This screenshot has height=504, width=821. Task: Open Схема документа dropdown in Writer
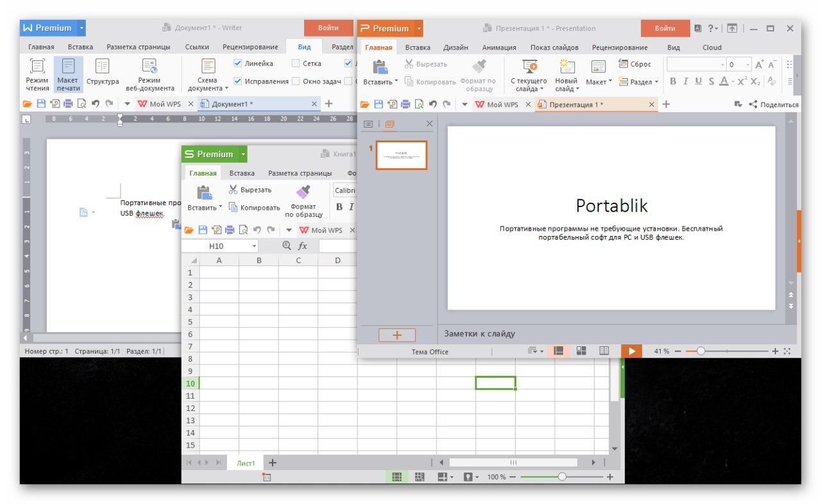coord(208,74)
